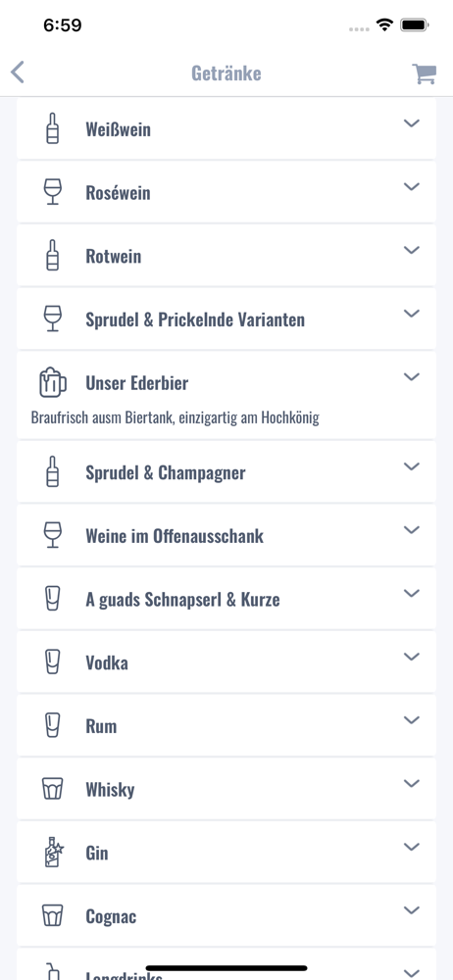Select the Cognac category label
This screenshot has height=980, width=453.
pyautogui.click(x=111, y=916)
